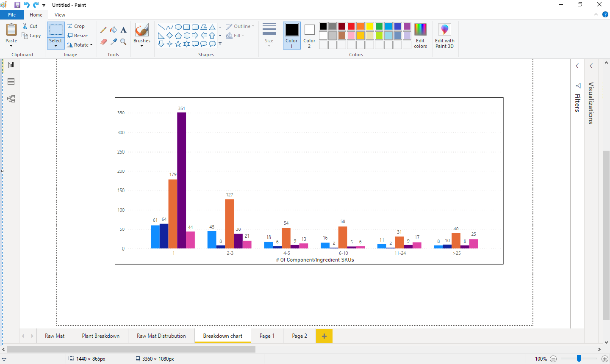Click the Crop button
This screenshot has width=610, height=364.
point(76,26)
